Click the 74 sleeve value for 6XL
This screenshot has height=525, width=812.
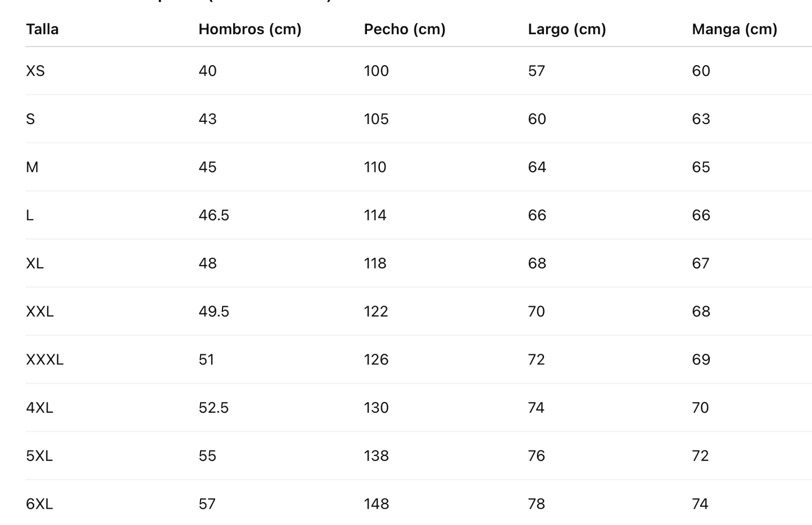pyautogui.click(x=700, y=504)
